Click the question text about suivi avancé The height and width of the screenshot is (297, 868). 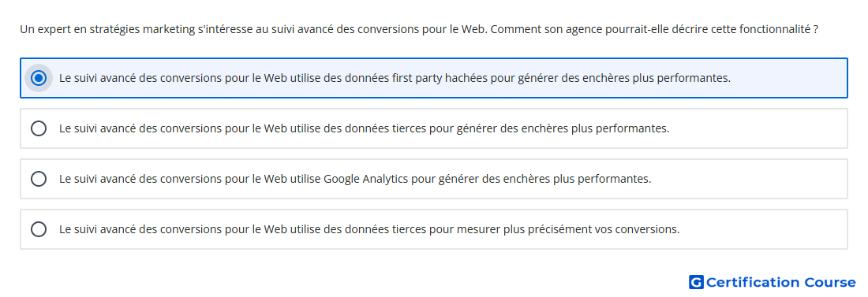(419, 29)
